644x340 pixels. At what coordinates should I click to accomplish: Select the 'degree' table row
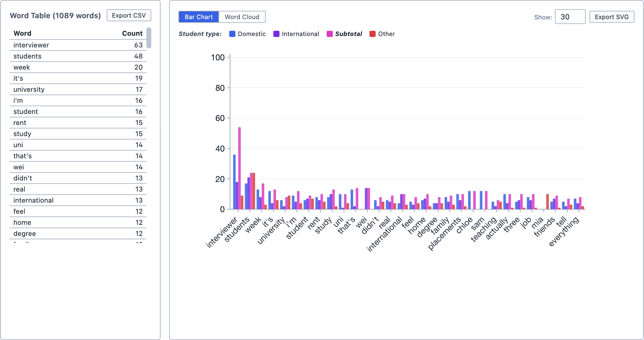pyautogui.click(x=78, y=233)
